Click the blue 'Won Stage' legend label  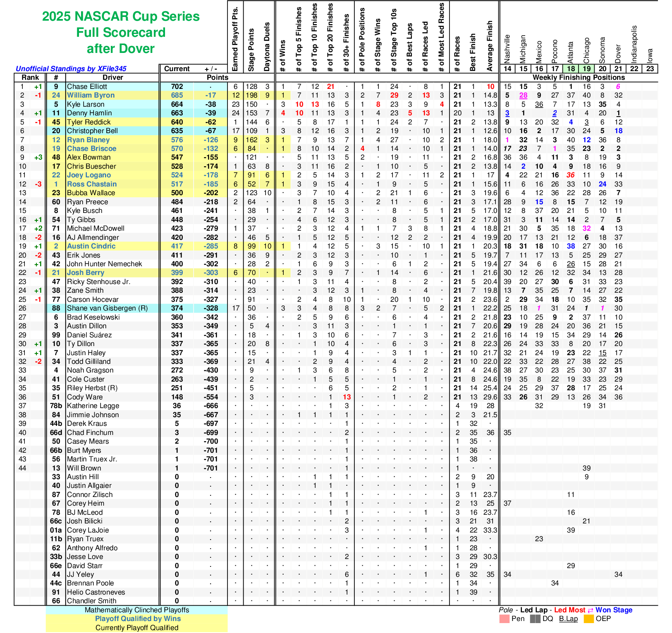click(614, 610)
